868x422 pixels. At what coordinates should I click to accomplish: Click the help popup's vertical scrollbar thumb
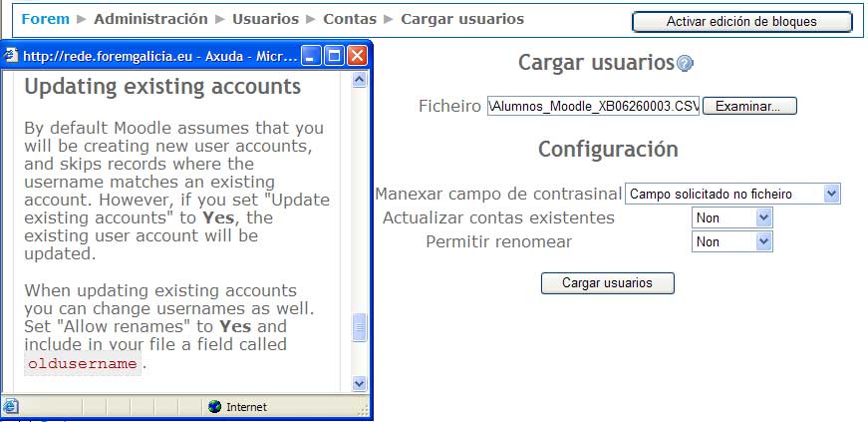[x=360, y=327]
